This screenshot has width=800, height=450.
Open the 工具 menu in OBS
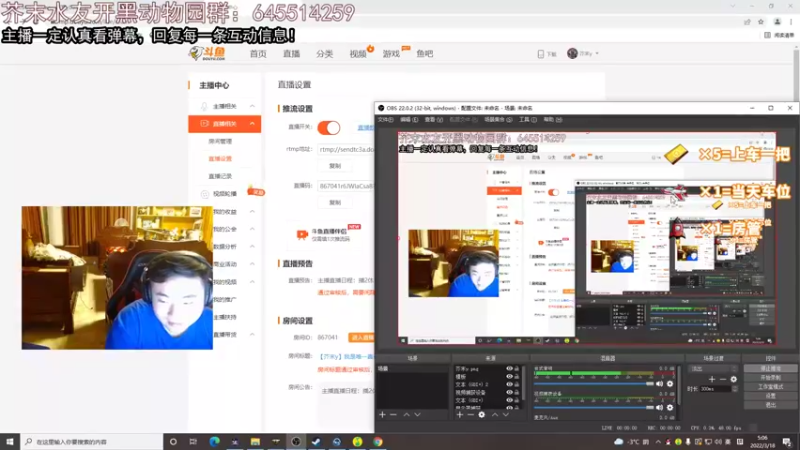click(x=528, y=119)
